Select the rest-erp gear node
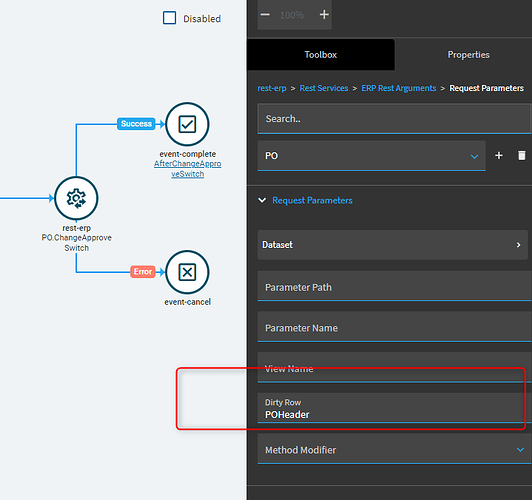This screenshot has height=500, width=532. [76, 198]
